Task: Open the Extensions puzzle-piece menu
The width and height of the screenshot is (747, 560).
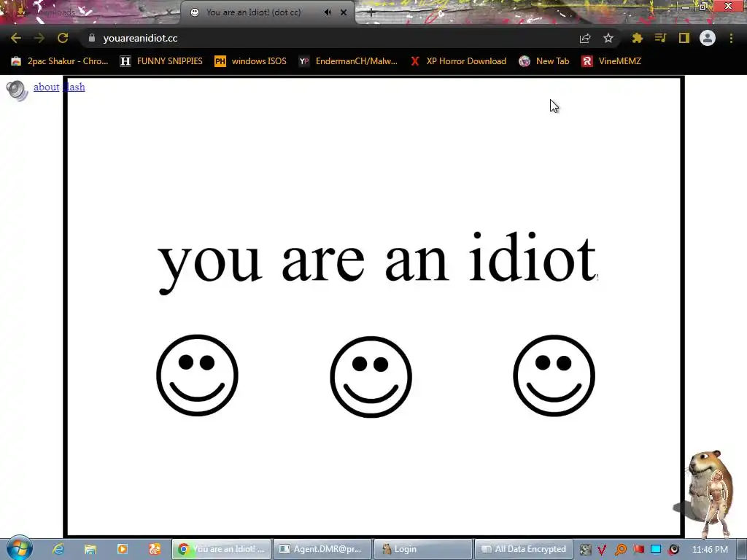Action: tap(638, 38)
